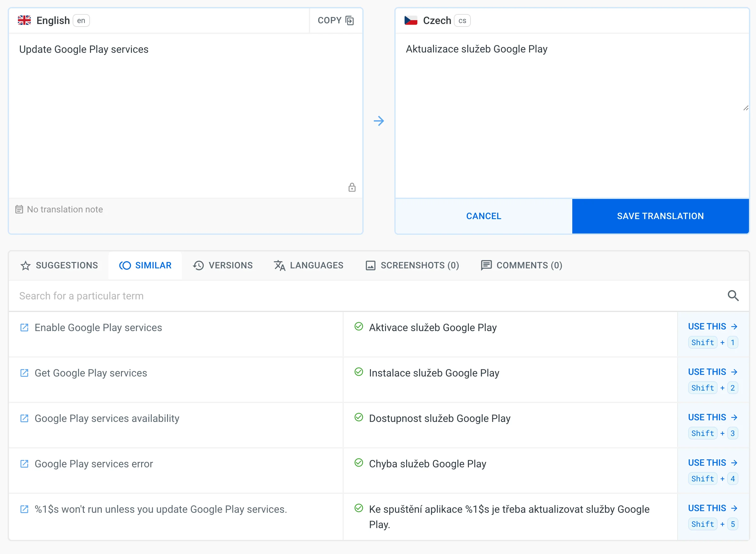Click the blue arrow between language panels
756x554 pixels.
tap(379, 121)
